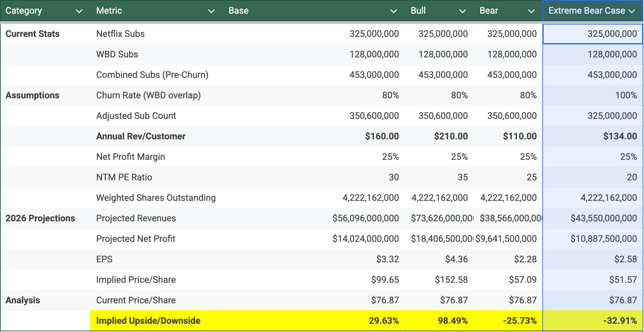Screen dimensions: 644x332
Task: Open the Extreme Bear Case column dropdown
Action: (632, 11)
